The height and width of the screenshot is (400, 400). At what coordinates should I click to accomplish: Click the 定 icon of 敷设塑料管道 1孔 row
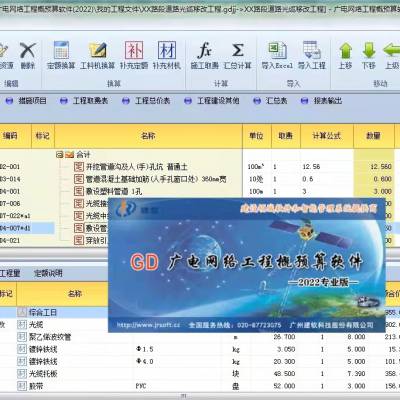click(79, 191)
